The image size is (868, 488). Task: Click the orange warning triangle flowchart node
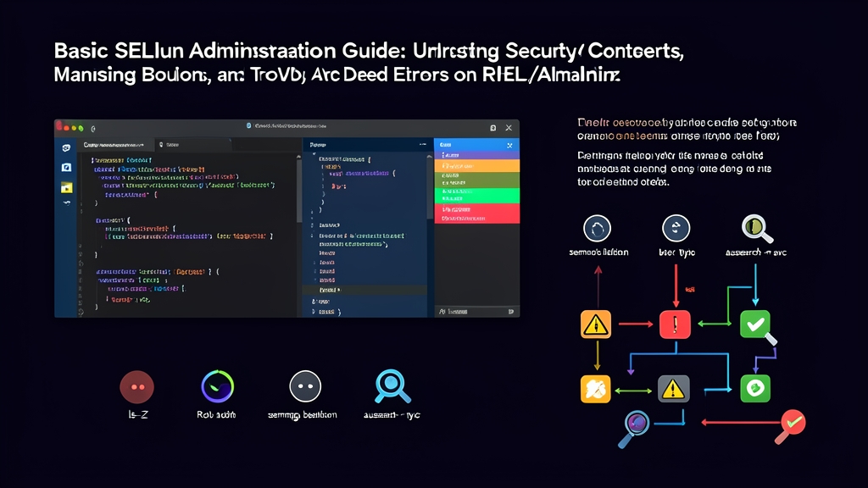596,324
